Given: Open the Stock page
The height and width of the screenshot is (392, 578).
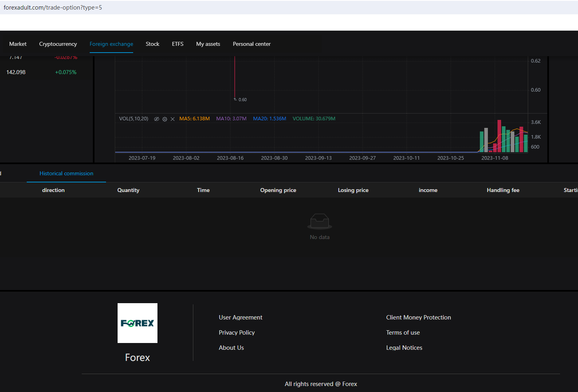Looking at the screenshot, I should click(x=152, y=44).
